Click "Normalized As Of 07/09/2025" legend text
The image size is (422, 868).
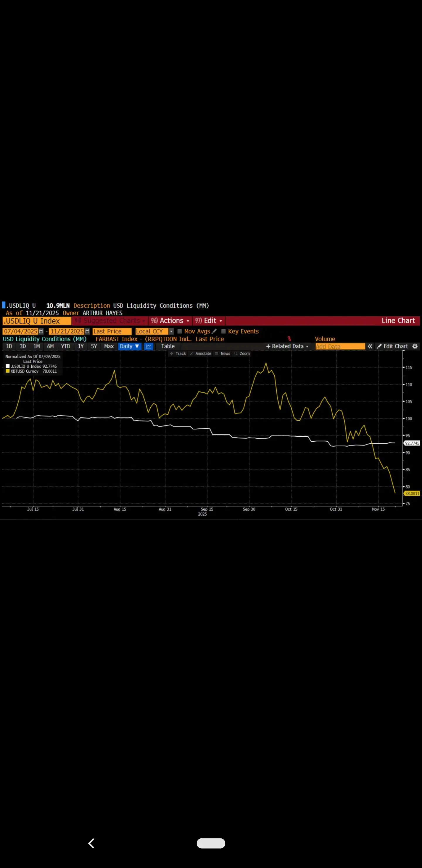[33, 356]
